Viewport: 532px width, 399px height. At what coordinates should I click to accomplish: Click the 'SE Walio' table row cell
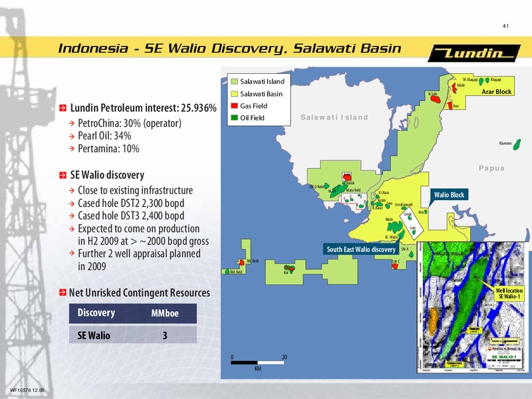pyautogui.click(x=94, y=336)
